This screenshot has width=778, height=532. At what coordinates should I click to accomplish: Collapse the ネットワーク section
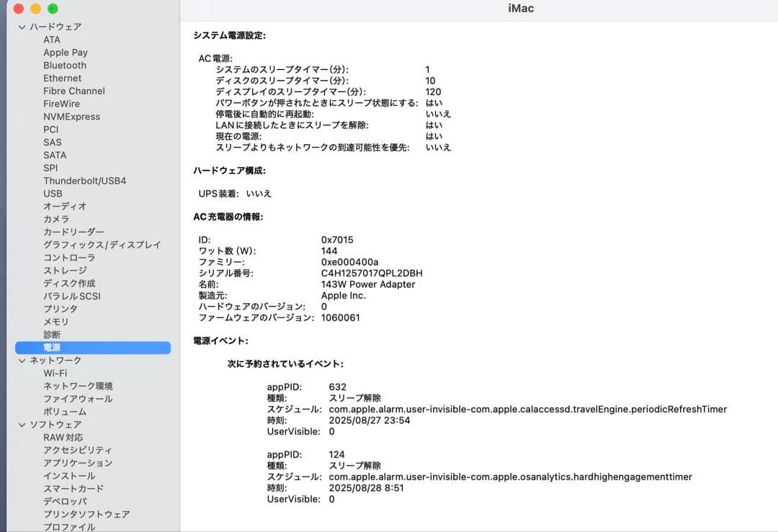(22, 360)
